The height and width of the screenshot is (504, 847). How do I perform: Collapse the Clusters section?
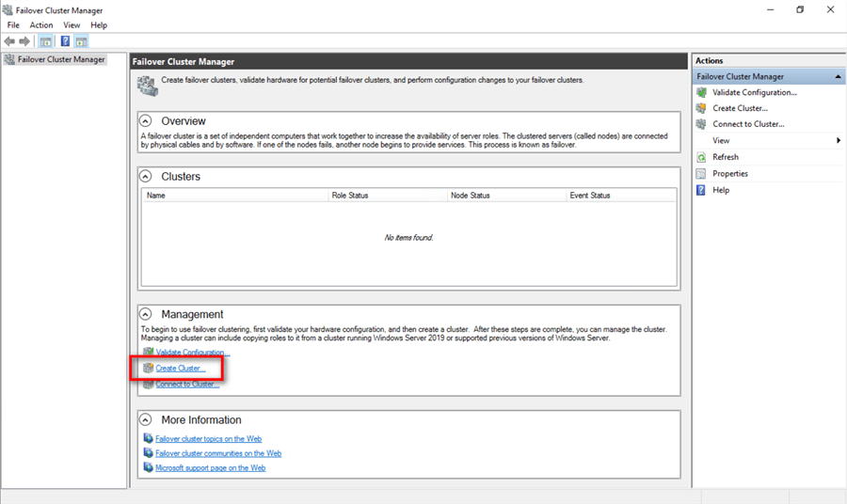(x=145, y=177)
